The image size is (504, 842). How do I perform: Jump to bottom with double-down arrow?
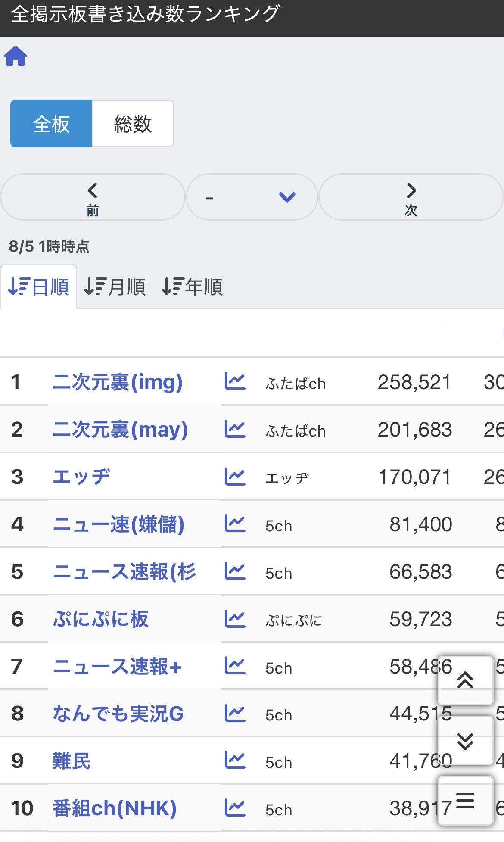[465, 741]
